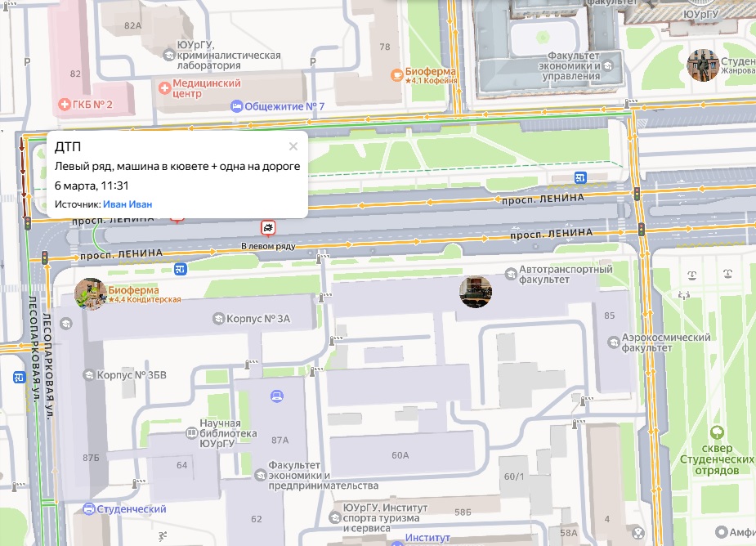The width and height of the screenshot is (756, 546).
Task: Open the сквер Студенческих отрядов park marker
Action: 717,432
